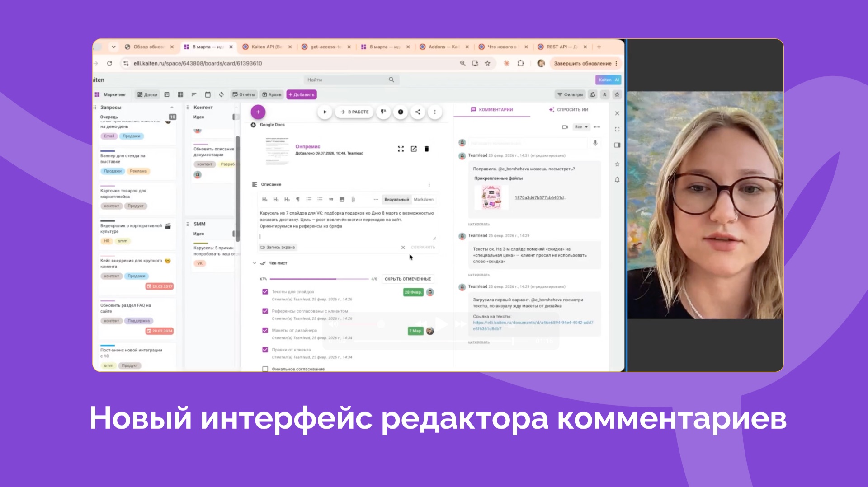Share the card with share icon

(418, 112)
